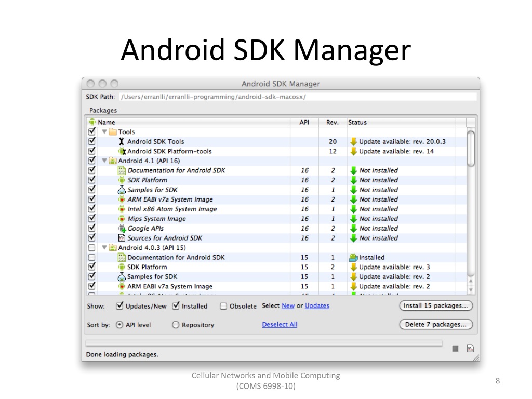Click green Not installed arrow for Mips System Image
This screenshot has width=532, height=399.
tap(353, 219)
